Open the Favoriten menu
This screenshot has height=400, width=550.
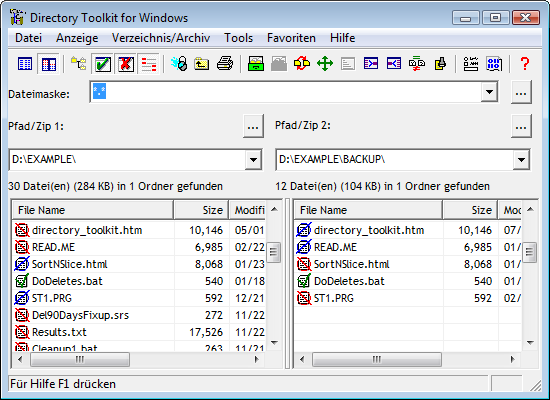click(291, 38)
